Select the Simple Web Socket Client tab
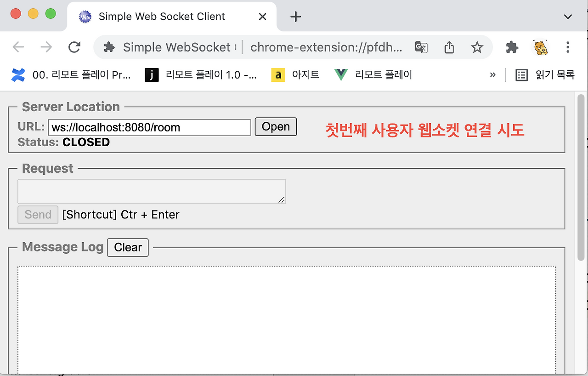Image resolution: width=588 pixels, height=376 pixels. 161,16
